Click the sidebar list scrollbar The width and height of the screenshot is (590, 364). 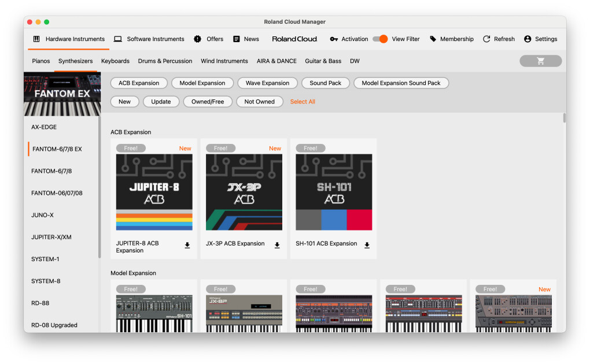[99, 187]
